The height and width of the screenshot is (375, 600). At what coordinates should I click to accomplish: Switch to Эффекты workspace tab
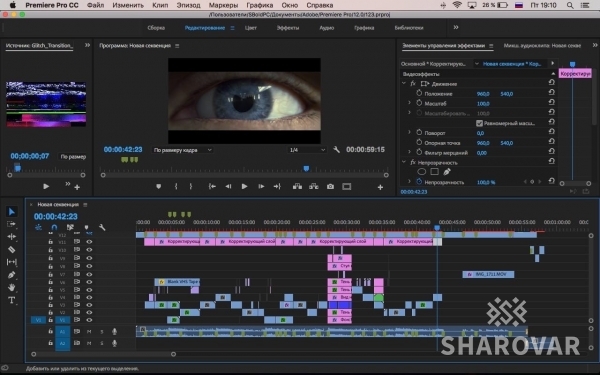point(288,28)
